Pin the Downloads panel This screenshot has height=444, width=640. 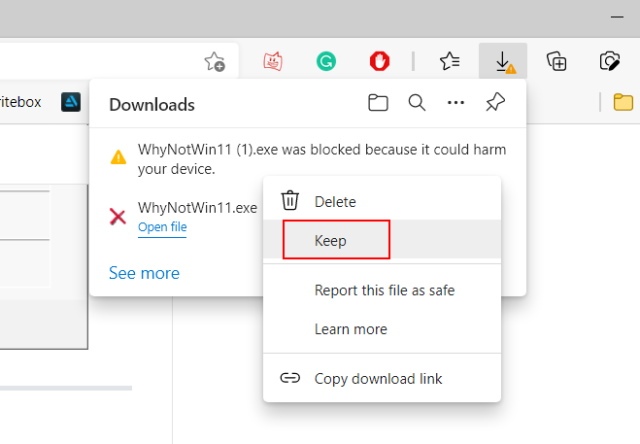tap(495, 102)
